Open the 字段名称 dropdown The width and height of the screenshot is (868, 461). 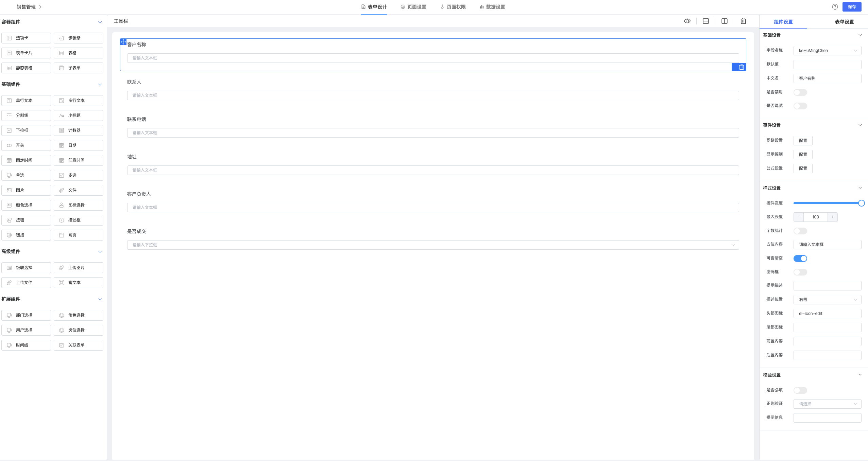click(x=827, y=51)
